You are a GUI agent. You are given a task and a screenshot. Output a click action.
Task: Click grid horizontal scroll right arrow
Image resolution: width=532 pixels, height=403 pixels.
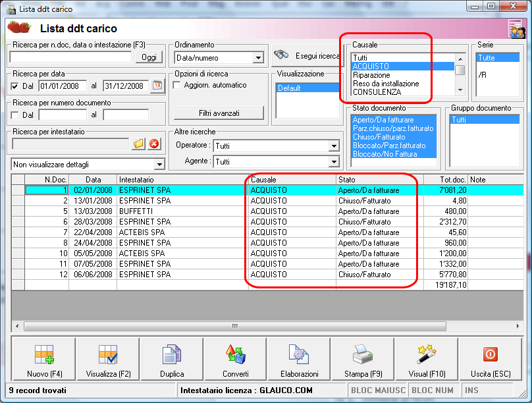point(518,327)
